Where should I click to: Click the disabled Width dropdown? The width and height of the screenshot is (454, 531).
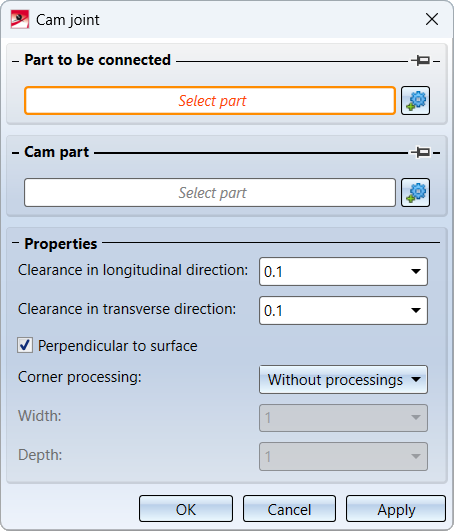click(x=343, y=418)
